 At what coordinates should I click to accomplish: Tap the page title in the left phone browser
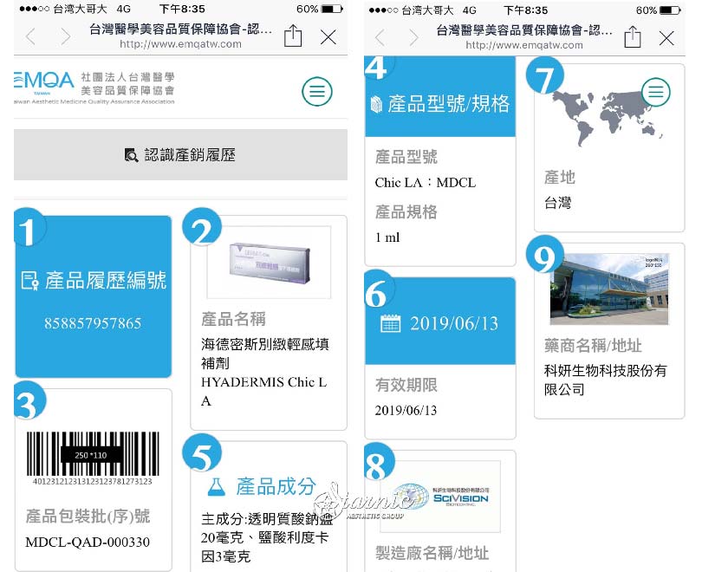tap(180, 29)
